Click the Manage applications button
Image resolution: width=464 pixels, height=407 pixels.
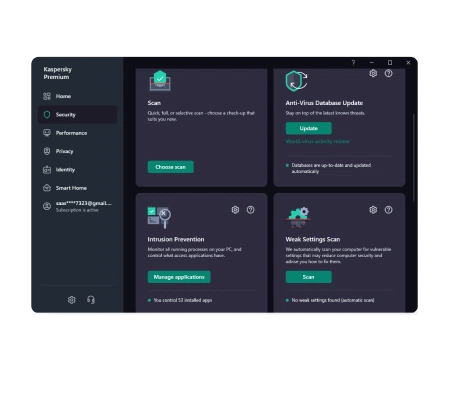pyautogui.click(x=179, y=277)
